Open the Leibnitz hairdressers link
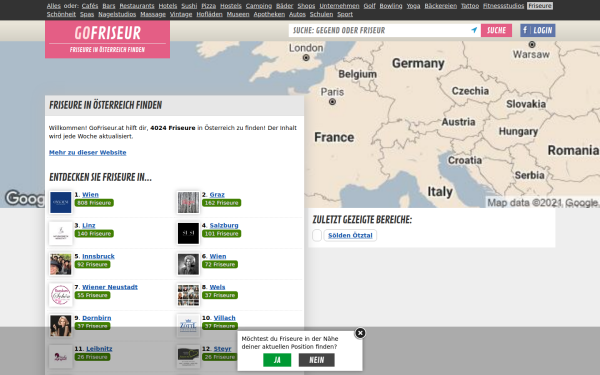This screenshot has height=375, width=600. click(99, 349)
